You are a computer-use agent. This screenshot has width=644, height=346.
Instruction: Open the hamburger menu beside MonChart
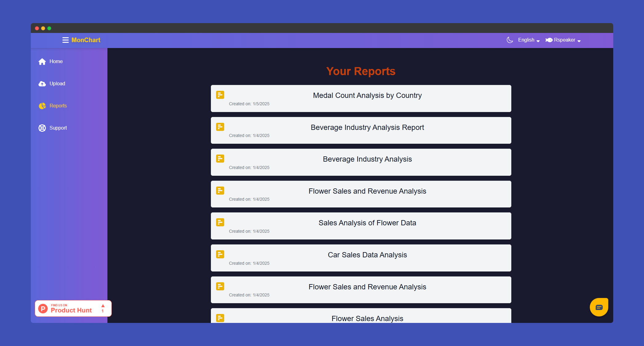tap(65, 40)
